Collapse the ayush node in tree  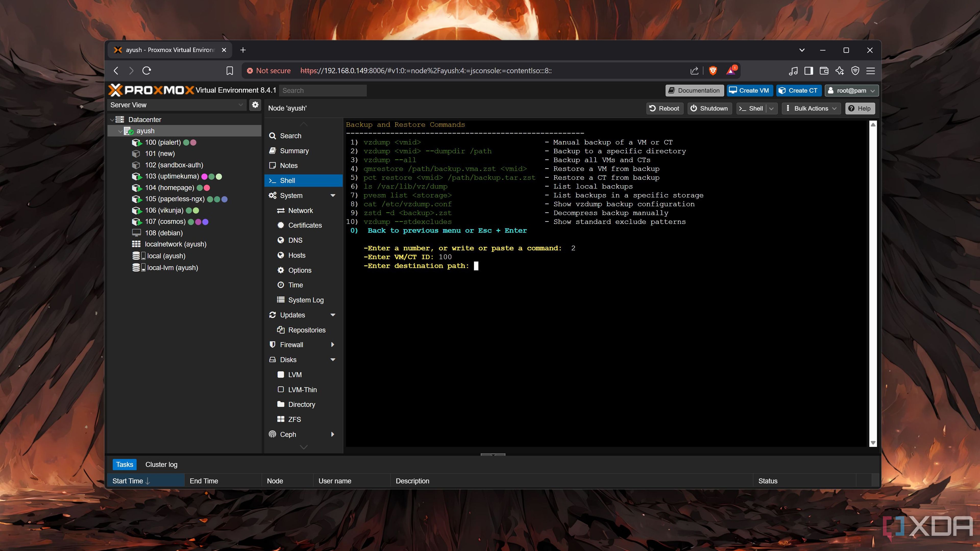(x=120, y=131)
